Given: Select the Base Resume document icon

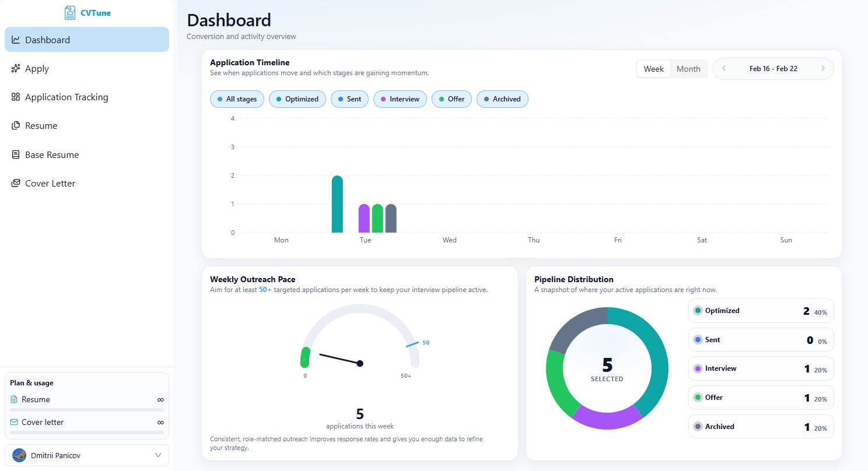Looking at the screenshot, I should 16,155.
